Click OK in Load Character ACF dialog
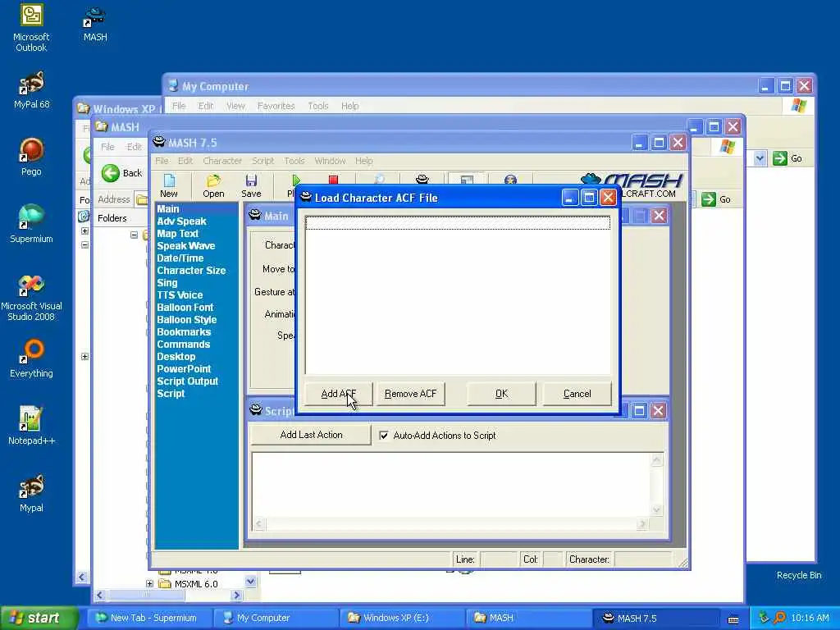This screenshot has height=630, width=840. click(x=501, y=394)
